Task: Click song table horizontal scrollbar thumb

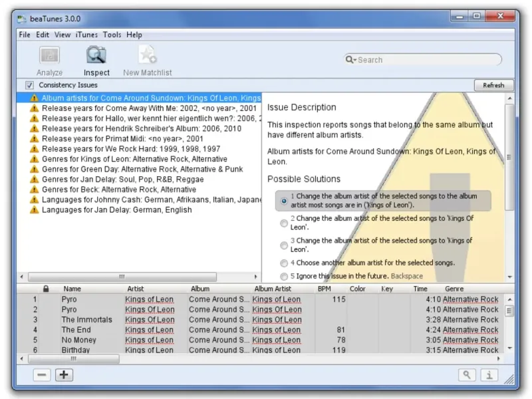Action: tap(74, 358)
